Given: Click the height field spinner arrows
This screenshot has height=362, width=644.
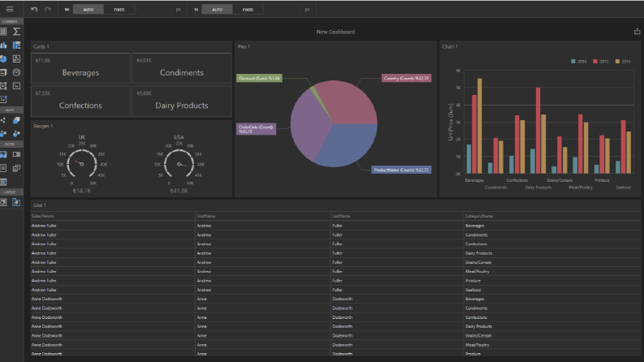Looking at the screenshot, I should 299,10.
